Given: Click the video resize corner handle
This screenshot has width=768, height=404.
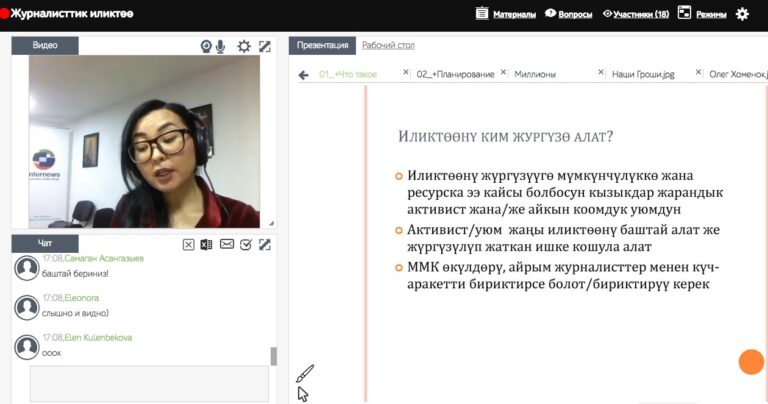Looking at the screenshot, I should (271, 223).
